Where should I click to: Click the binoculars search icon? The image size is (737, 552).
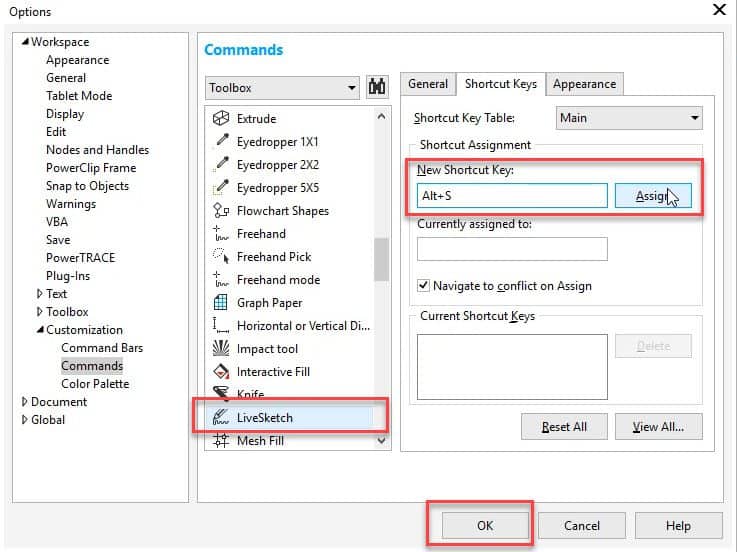[377, 87]
